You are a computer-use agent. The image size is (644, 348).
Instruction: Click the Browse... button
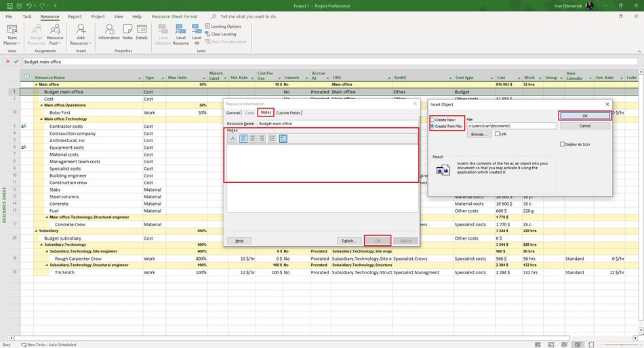pyautogui.click(x=479, y=134)
